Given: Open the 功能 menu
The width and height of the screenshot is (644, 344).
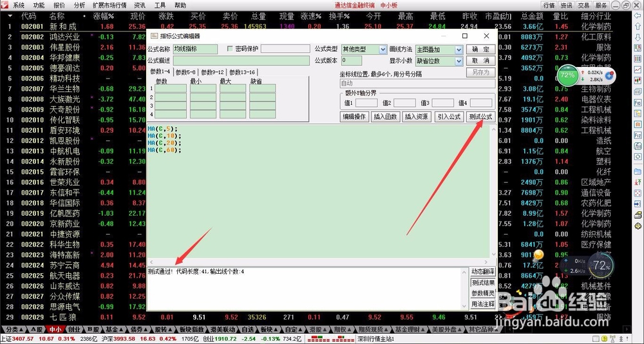Looking at the screenshot, I should pos(39,5).
